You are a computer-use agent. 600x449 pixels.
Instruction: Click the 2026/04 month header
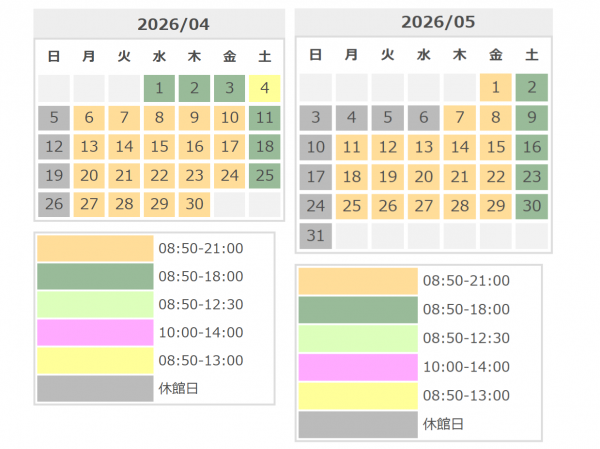click(x=160, y=24)
